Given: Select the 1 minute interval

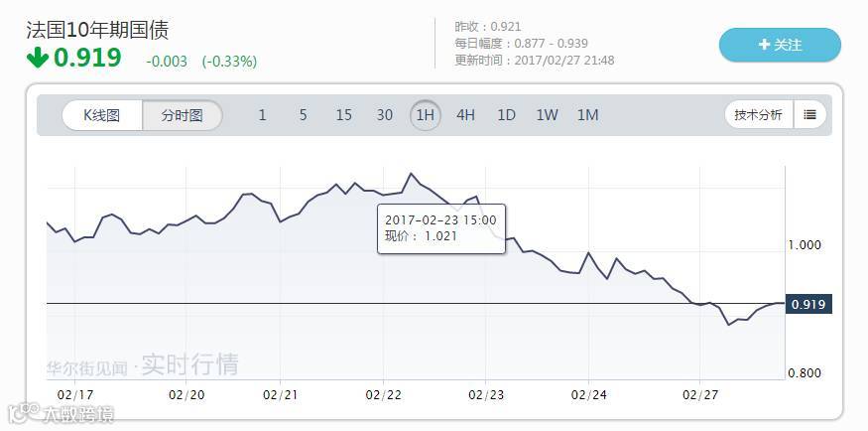Looking at the screenshot, I should coord(262,115).
